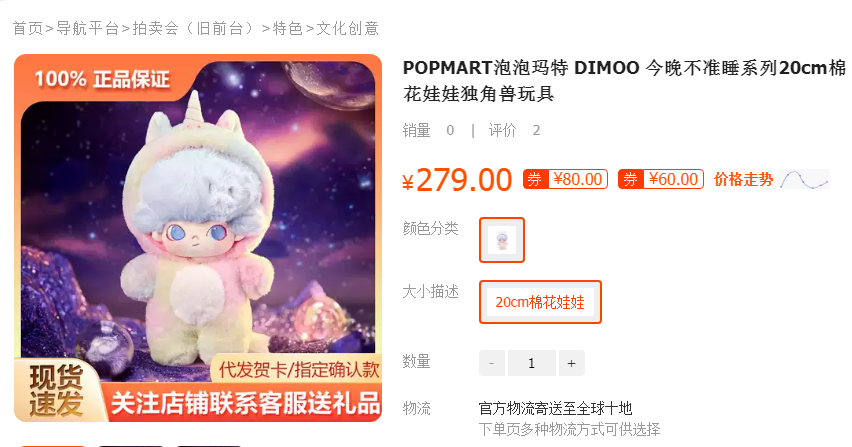The height and width of the screenshot is (447, 852).
Task: Go to 导航平台 in breadcrumb
Action: click(x=87, y=28)
